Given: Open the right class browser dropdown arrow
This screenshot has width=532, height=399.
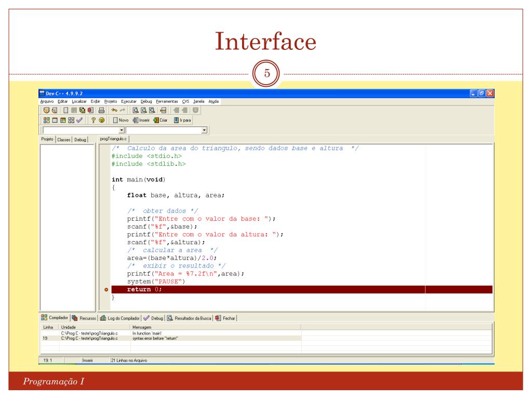Looking at the screenshot, I should 204,130.
